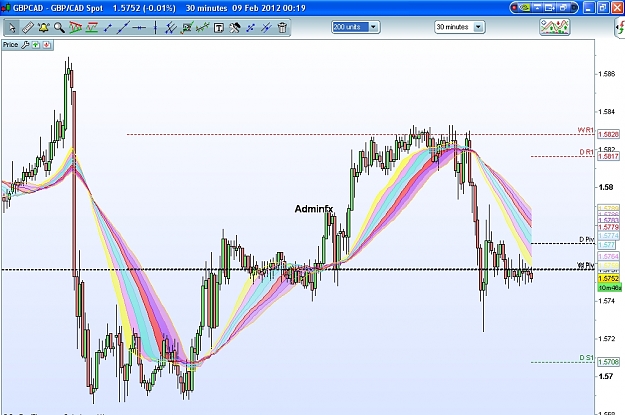625x415 pixels.
Task: Click the yellow 1.5752 current price tag
Action: pos(609,278)
